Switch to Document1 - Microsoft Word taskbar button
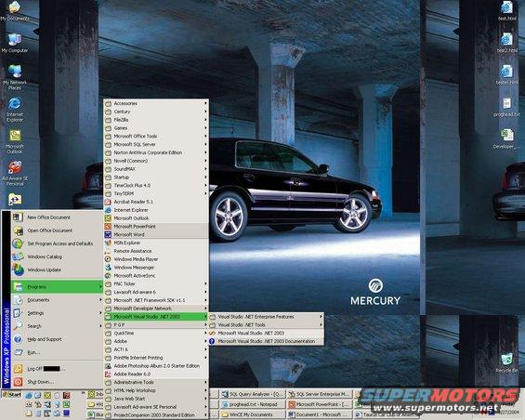The image size is (525, 420). (320, 414)
